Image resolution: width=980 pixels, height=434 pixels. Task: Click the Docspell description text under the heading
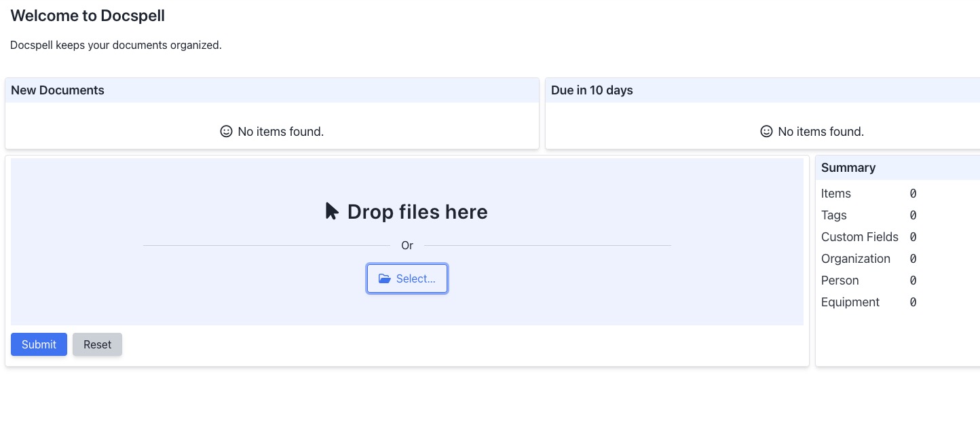pyautogui.click(x=115, y=45)
